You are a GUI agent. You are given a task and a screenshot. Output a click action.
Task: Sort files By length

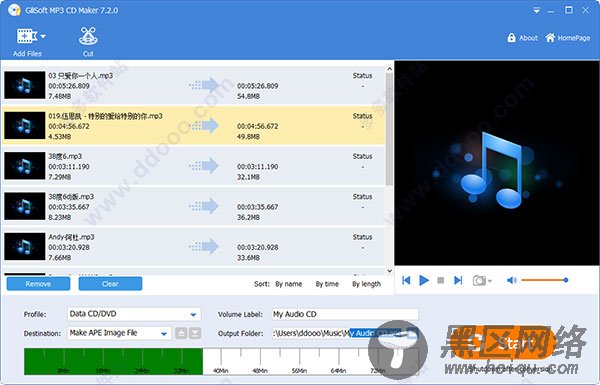click(367, 284)
